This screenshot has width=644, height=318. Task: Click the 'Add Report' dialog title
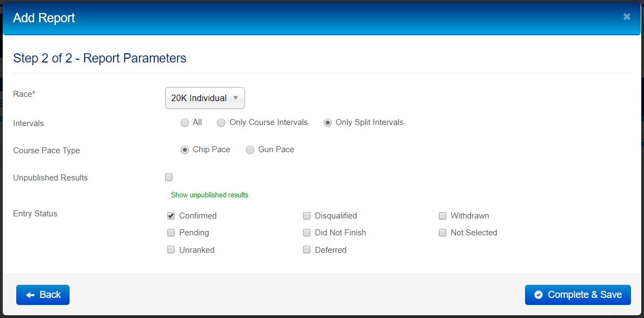coord(44,18)
